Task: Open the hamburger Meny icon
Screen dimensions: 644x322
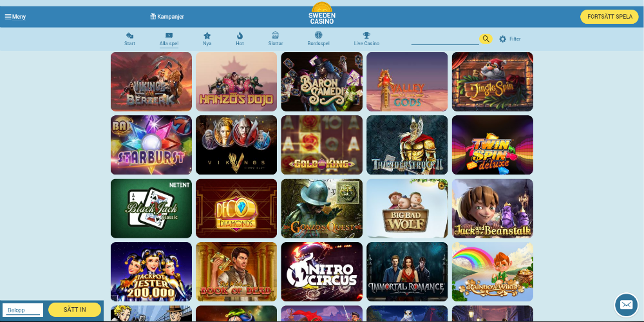Action: pos(8,17)
